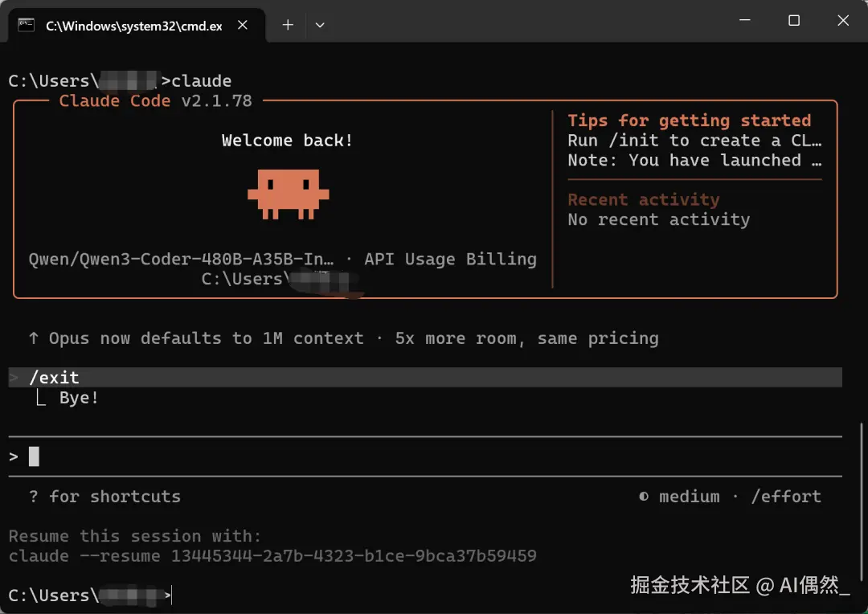Minimize the terminal window

click(745, 20)
